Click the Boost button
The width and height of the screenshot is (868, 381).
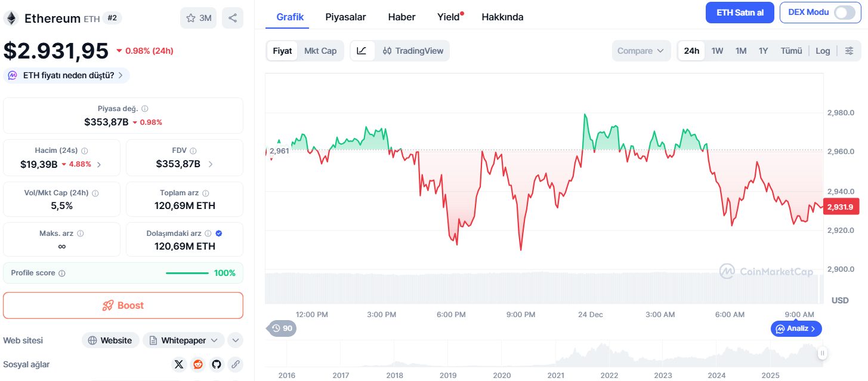click(x=123, y=305)
